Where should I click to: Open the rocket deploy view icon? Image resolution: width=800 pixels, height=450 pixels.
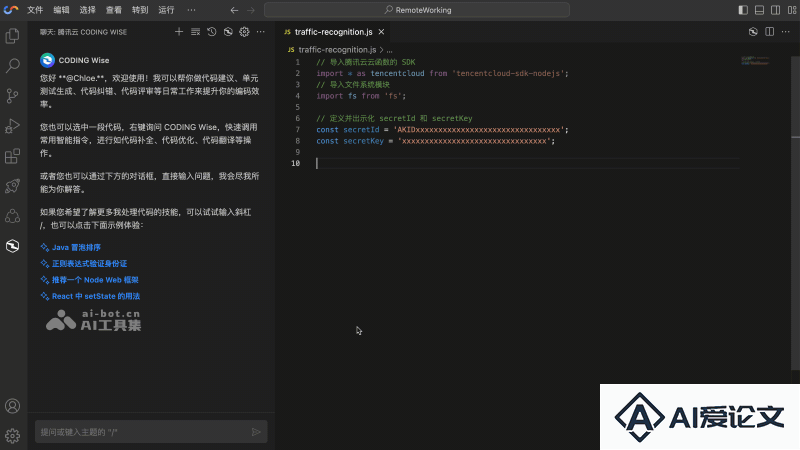12,186
